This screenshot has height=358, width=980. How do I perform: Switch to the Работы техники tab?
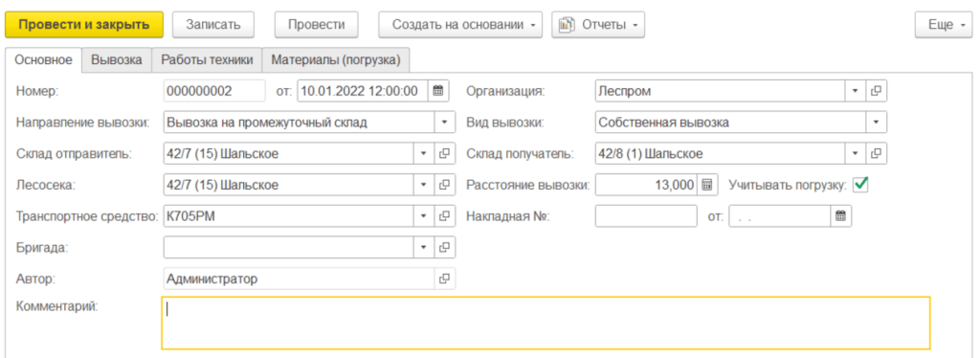click(x=207, y=60)
